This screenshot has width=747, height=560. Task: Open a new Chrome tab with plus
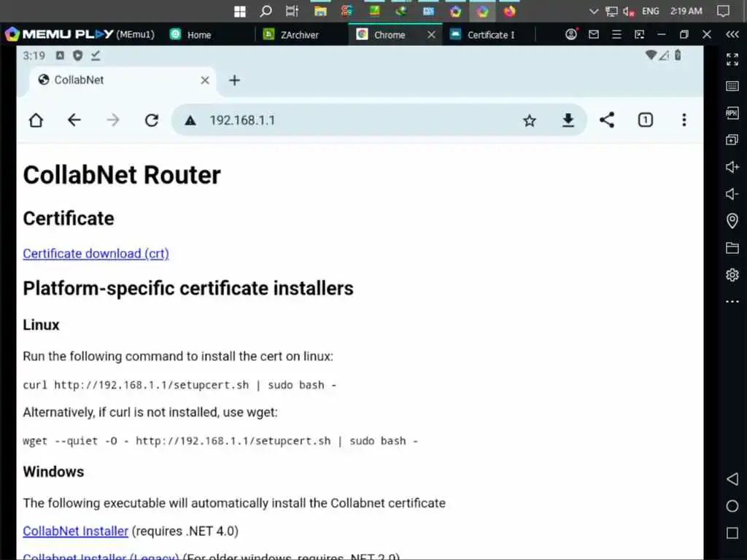234,80
